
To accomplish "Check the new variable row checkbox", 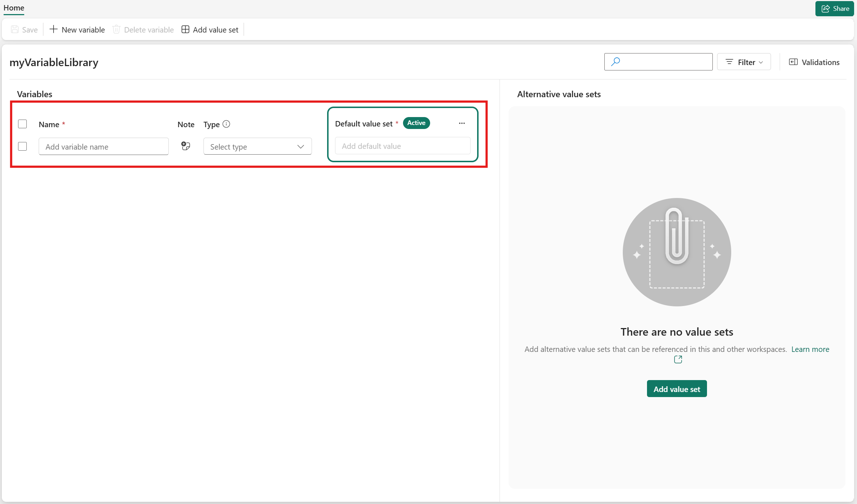I will 22,146.
